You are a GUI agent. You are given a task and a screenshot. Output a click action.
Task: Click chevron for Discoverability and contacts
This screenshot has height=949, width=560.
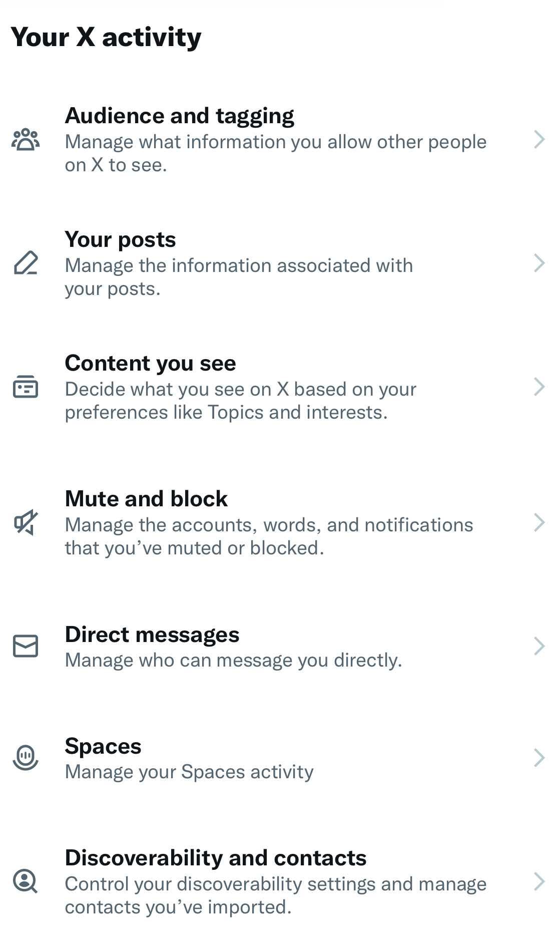[539, 881]
